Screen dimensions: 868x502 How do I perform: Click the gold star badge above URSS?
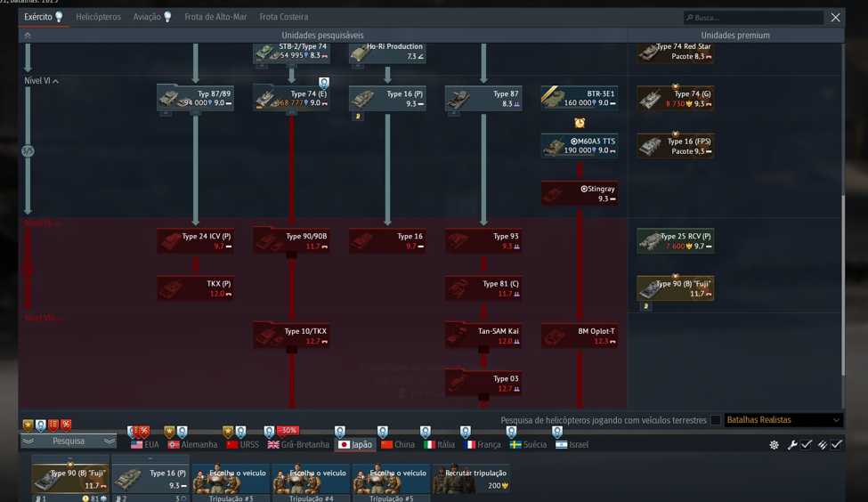click(228, 432)
